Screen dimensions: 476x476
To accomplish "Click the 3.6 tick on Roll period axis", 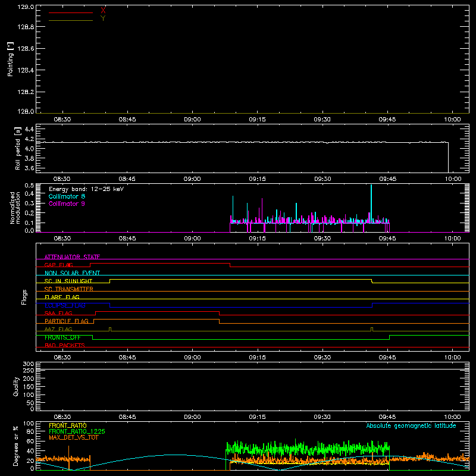I will click(x=29, y=168).
